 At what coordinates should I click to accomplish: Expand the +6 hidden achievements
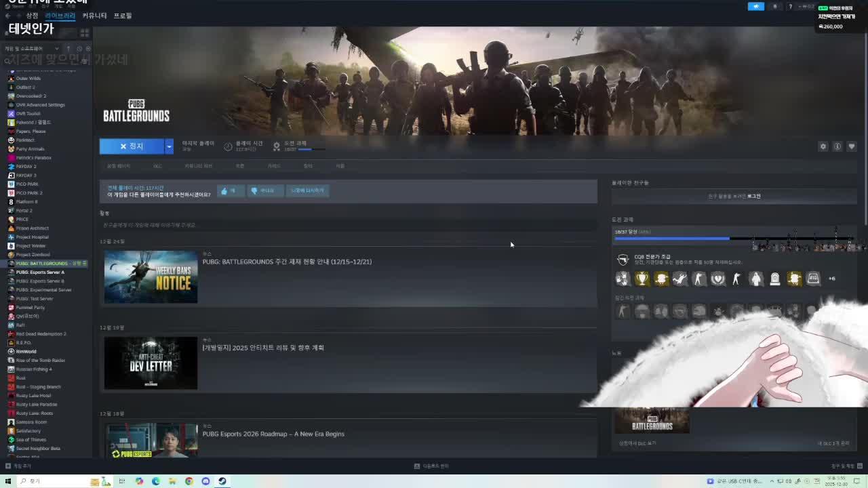(832, 279)
